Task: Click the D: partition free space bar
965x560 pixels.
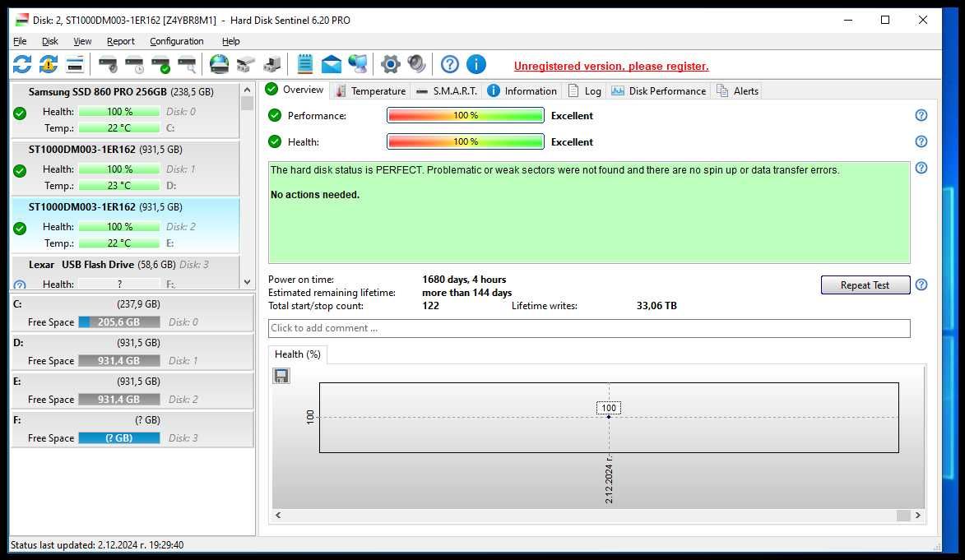Action: (x=118, y=361)
